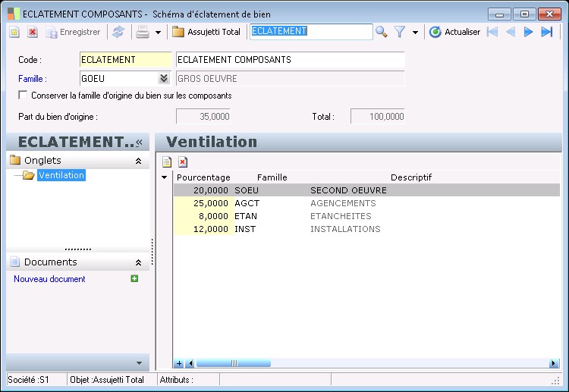Go to previous record arrow

click(511, 32)
